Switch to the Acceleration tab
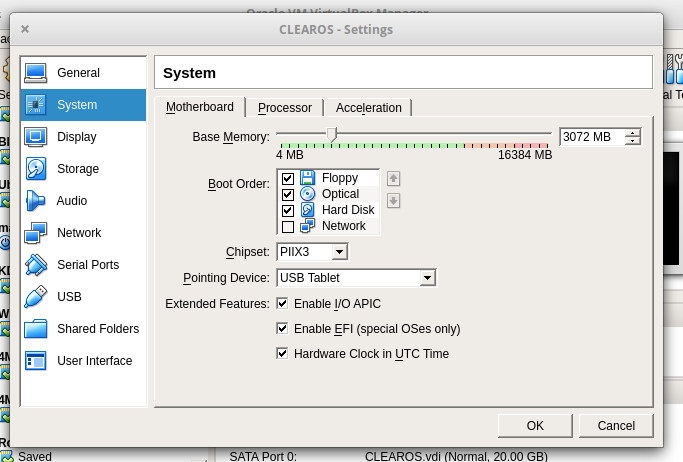 (369, 108)
